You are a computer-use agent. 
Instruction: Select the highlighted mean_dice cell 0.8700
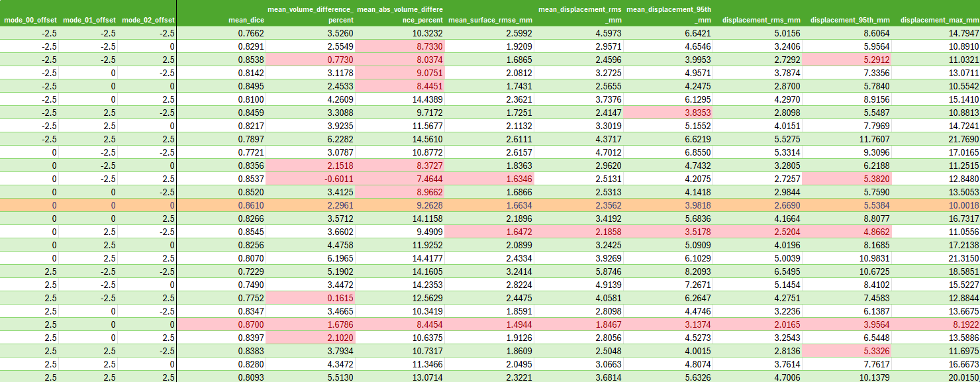pos(221,324)
